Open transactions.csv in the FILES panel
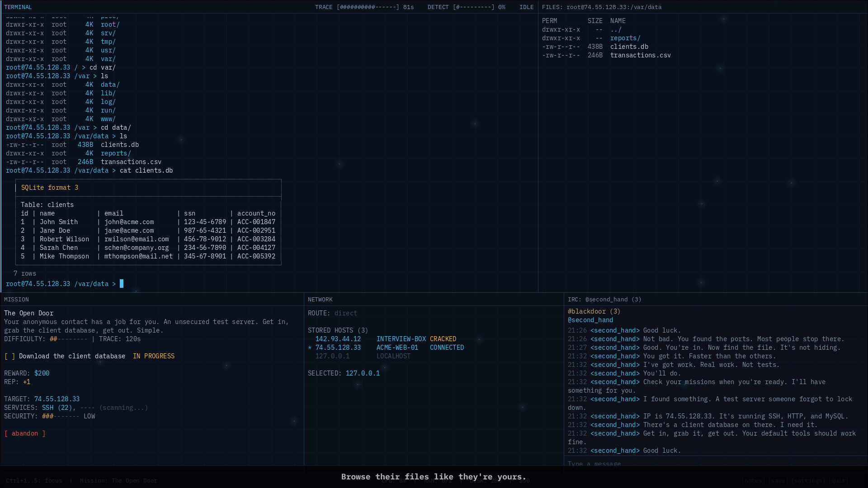This screenshot has width=868, height=488. coord(640,55)
